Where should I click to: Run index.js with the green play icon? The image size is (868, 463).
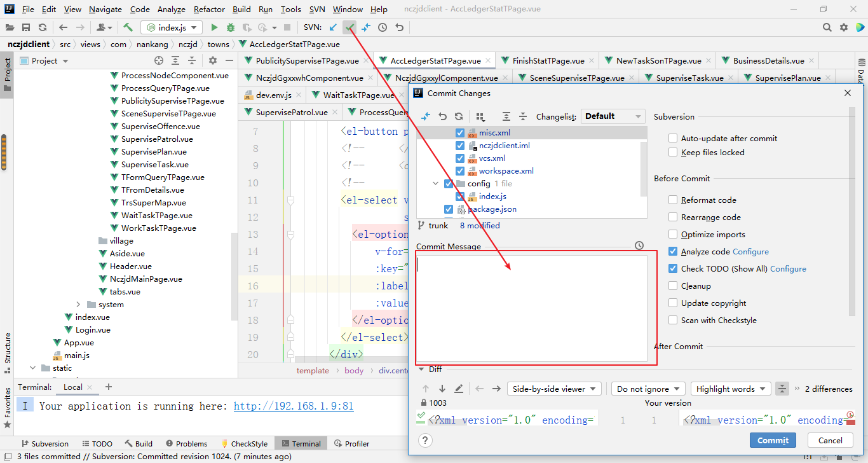click(214, 27)
